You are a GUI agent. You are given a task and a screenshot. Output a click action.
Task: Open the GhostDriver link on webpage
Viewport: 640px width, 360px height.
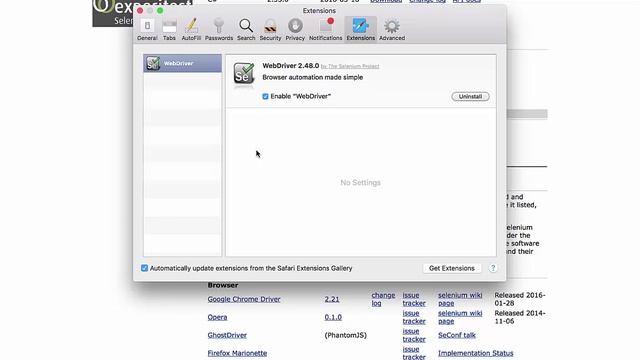pos(227,335)
